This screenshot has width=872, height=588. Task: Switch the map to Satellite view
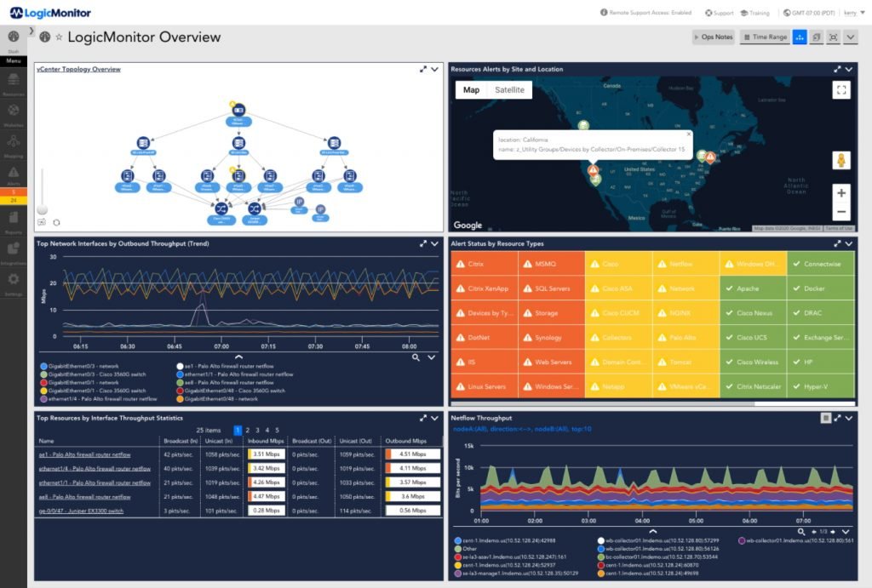509,90
